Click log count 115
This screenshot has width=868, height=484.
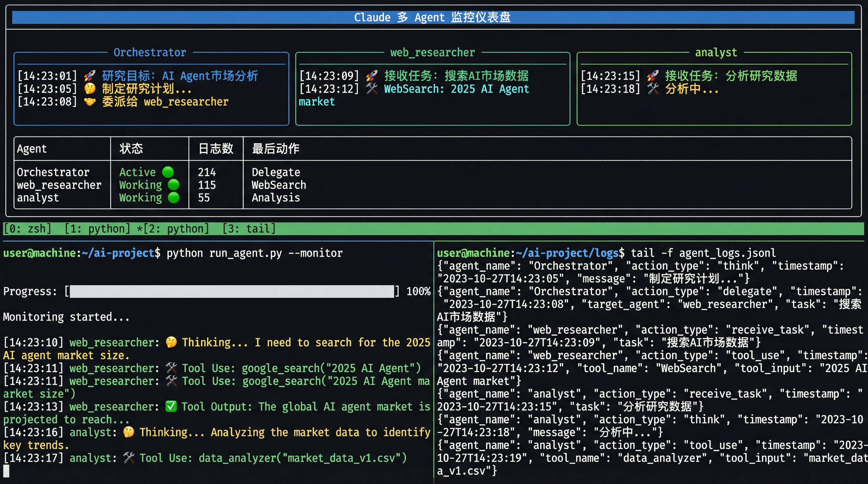tap(207, 185)
